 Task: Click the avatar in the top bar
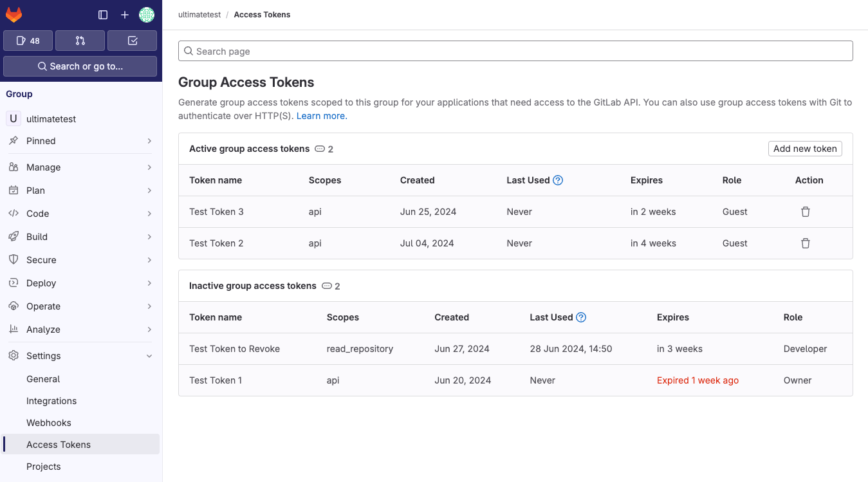pyautogui.click(x=147, y=14)
